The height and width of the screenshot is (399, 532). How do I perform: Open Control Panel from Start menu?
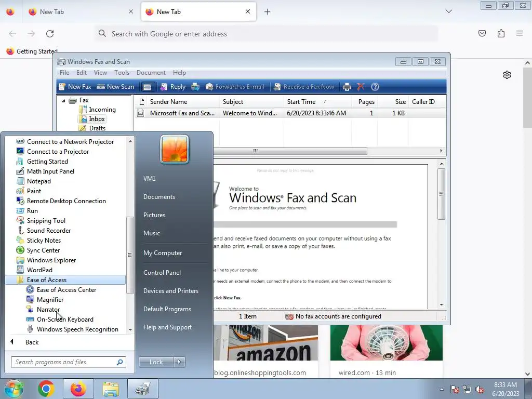(162, 273)
